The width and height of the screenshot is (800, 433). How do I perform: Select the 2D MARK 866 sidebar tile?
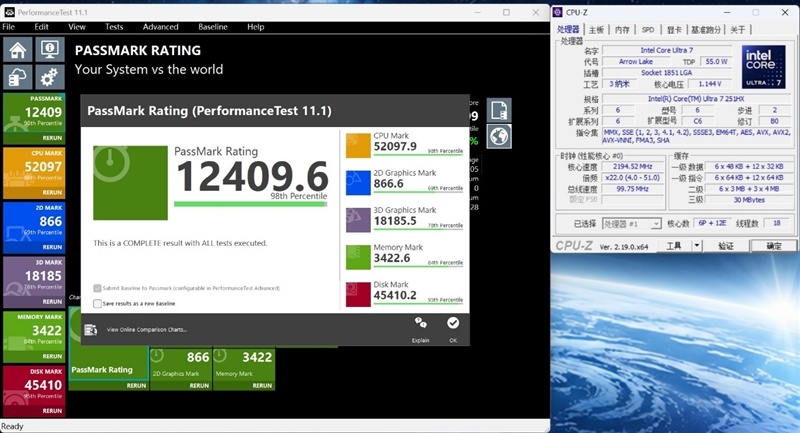coord(34,227)
